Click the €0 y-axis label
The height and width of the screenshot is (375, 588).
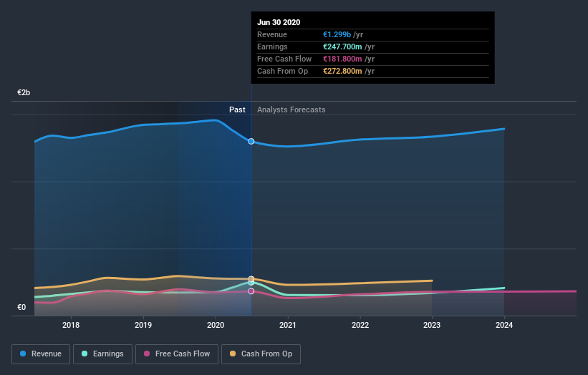(21, 307)
